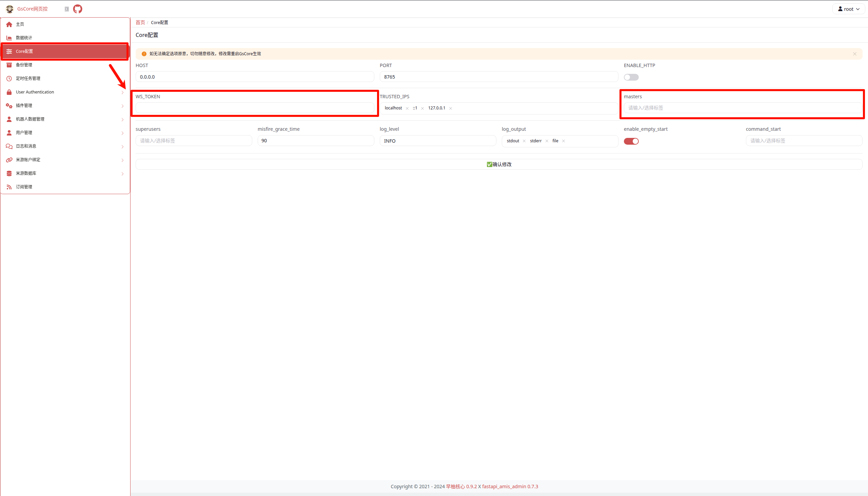Go to 首页 breadcrumb link
Screen dimensions: 868x496
[140, 22]
